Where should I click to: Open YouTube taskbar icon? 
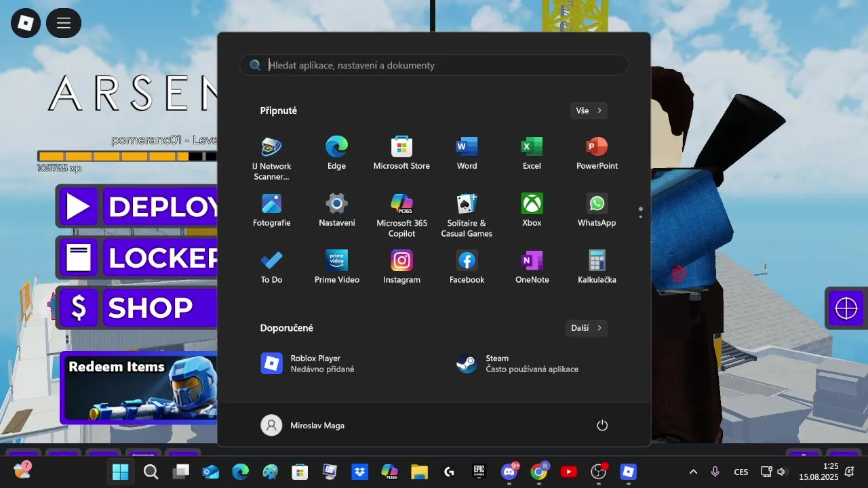click(568, 472)
